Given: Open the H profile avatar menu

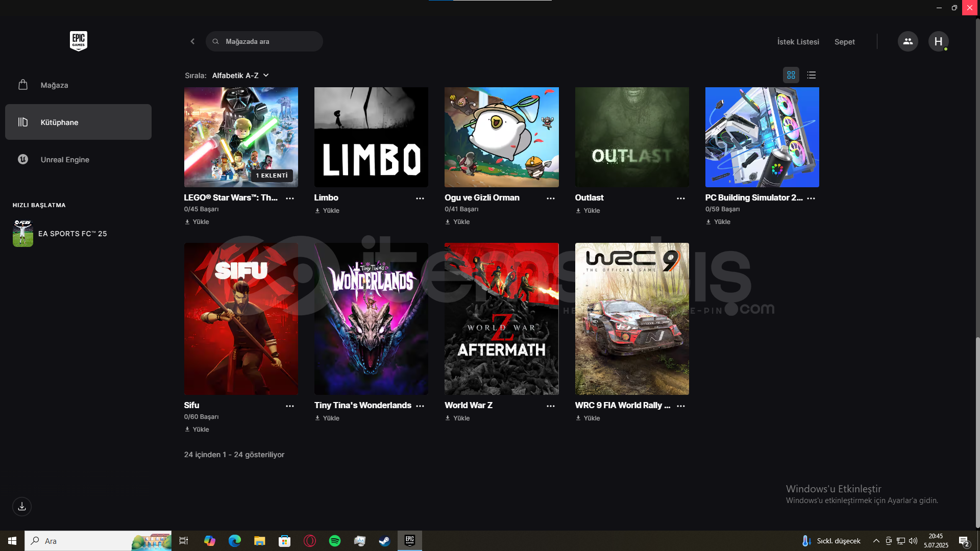Looking at the screenshot, I should click(938, 41).
